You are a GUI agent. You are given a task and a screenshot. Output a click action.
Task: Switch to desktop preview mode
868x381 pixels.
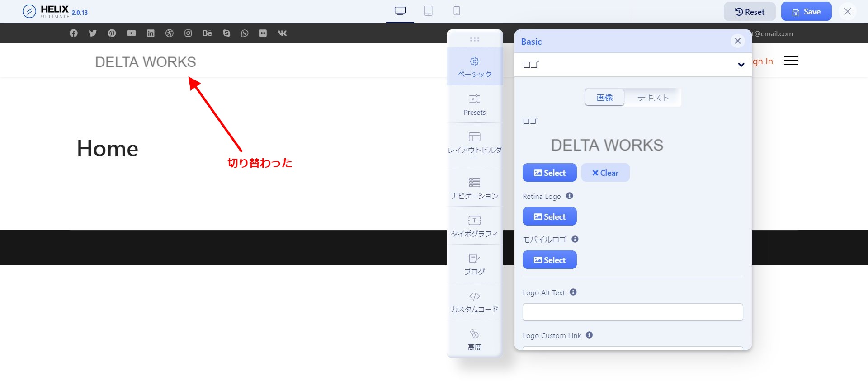click(400, 11)
